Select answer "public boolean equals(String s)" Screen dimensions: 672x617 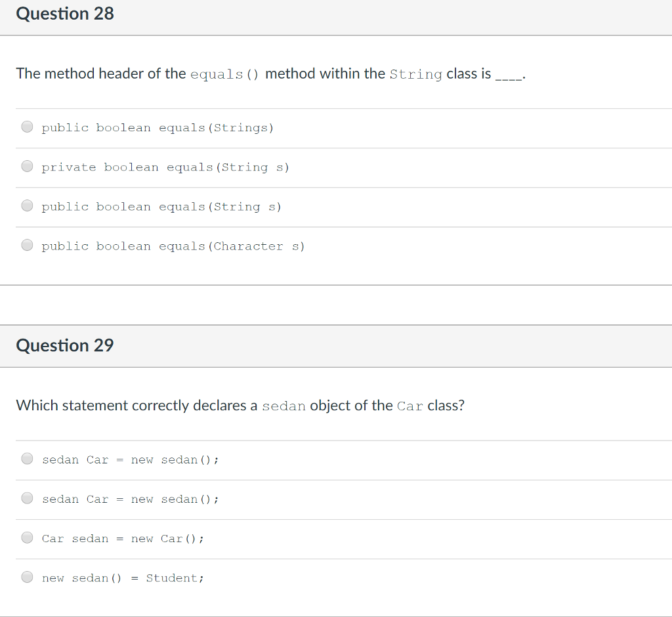(27, 205)
